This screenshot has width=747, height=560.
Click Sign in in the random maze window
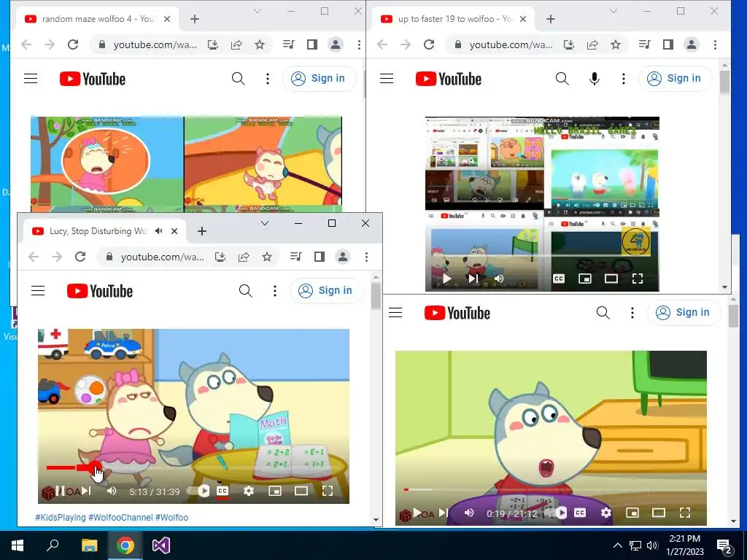pos(320,79)
